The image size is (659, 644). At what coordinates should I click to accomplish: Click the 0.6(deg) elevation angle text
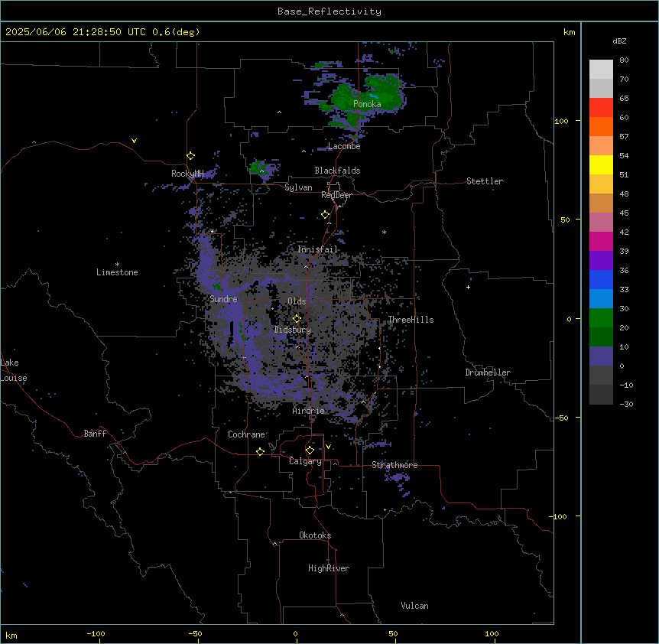pos(176,32)
